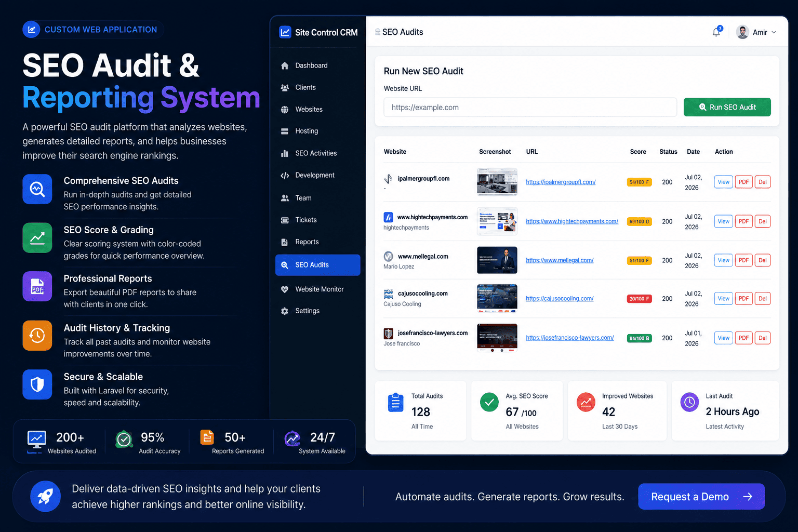
Task: Click the Last Audit clock icon
Action: 689,402
